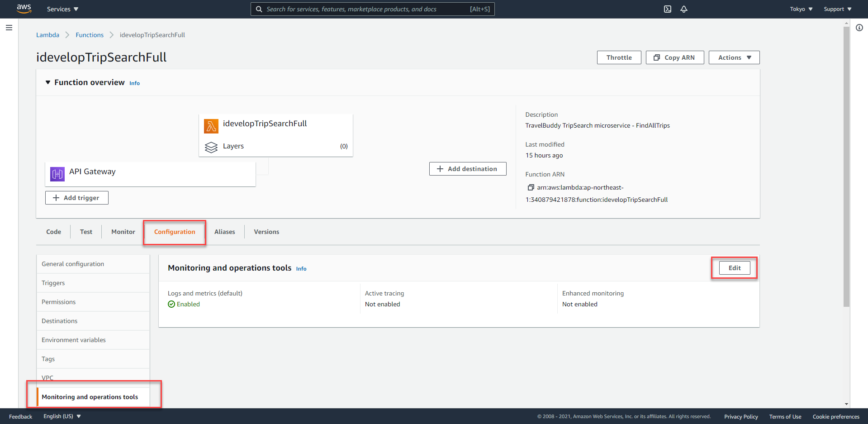868x424 pixels.
Task: Click the purple API Gateway icon
Action: (57, 174)
